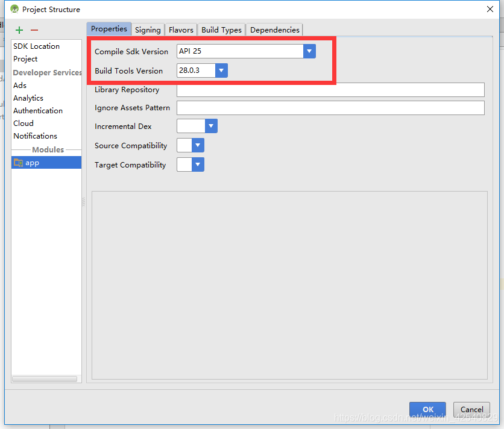Screen dimensions: 504x429
Task: Click the Ignore Assets Pattern label
Action: pos(132,108)
